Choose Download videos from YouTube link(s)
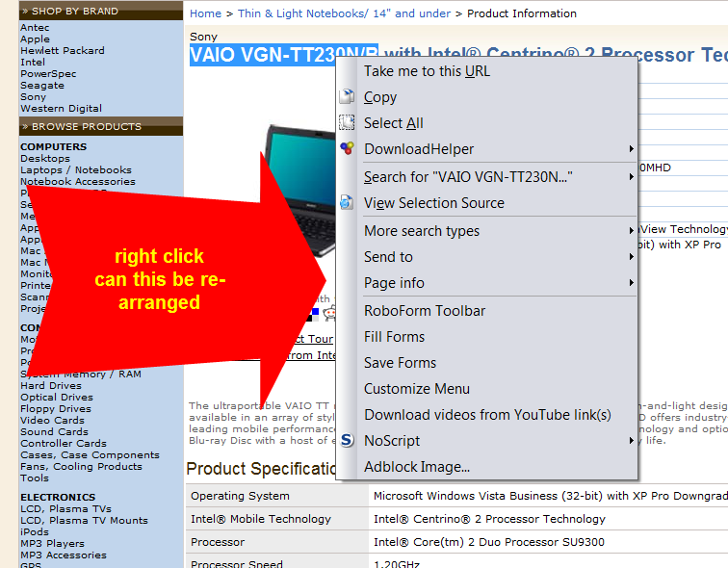This screenshot has width=728, height=568. 486,414
